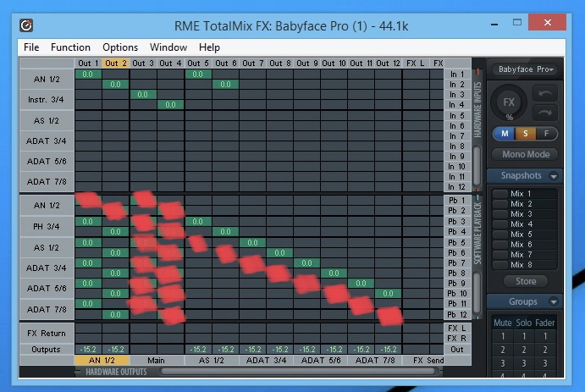Toggle Fader group 2
The height and width of the screenshot is (392, 585).
(x=545, y=350)
